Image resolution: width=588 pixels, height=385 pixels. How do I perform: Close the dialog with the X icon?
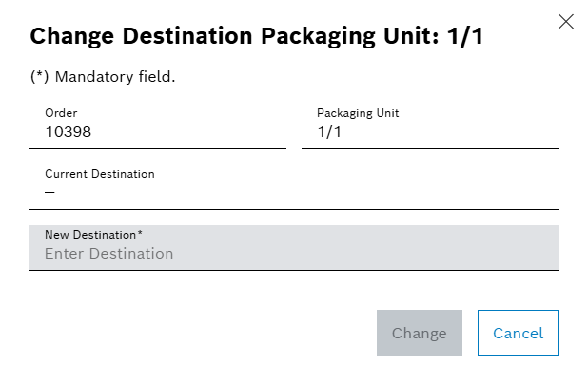(x=566, y=21)
